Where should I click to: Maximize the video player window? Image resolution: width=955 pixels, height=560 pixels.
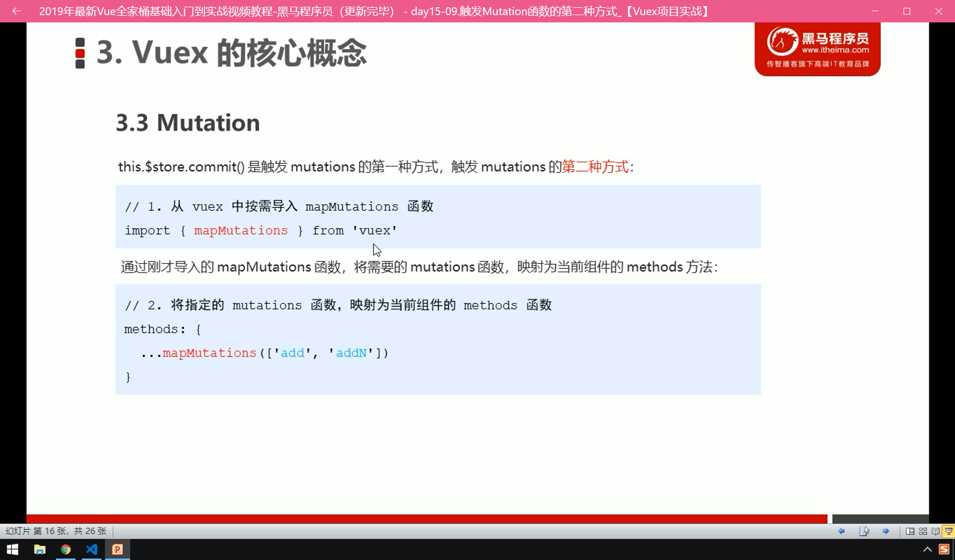(x=907, y=11)
